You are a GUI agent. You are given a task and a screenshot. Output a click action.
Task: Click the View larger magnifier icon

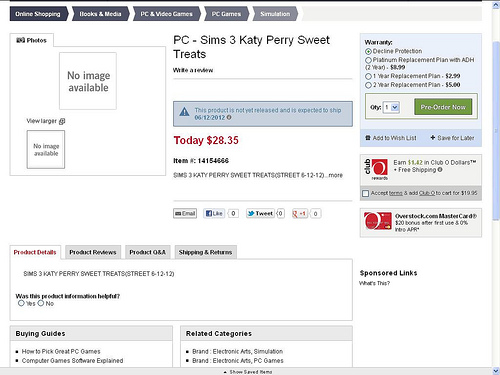pyautogui.click(x=62, y=121)
